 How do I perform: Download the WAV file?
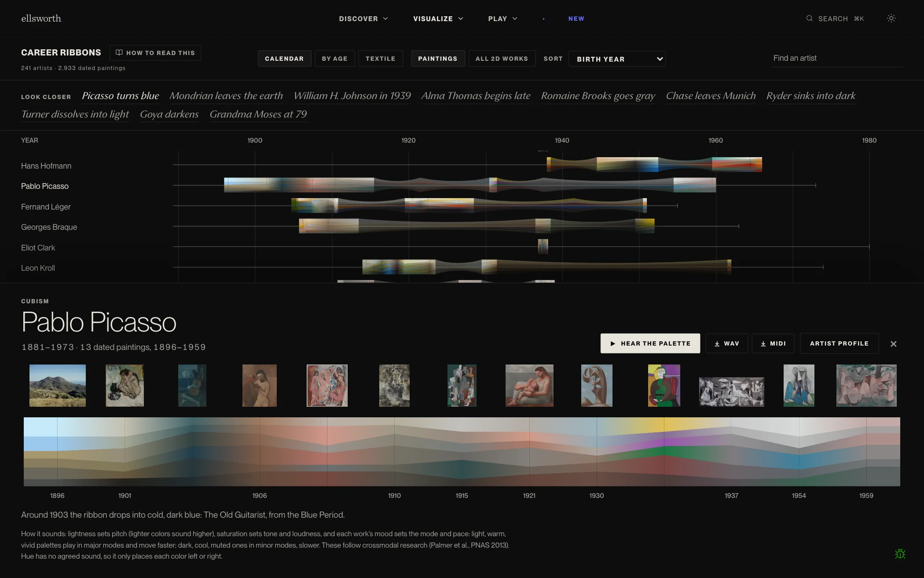point(726,343)
